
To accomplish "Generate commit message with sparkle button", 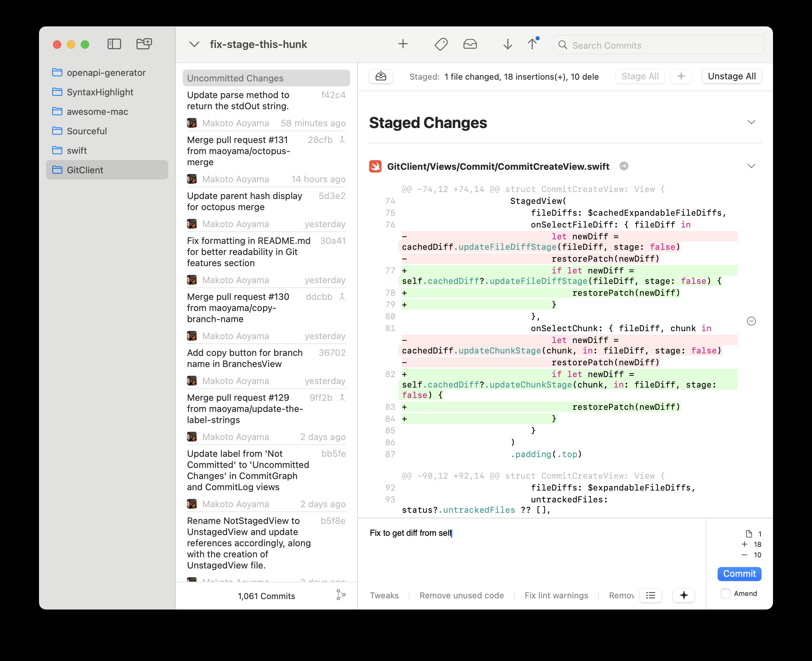I will (684, 595).
